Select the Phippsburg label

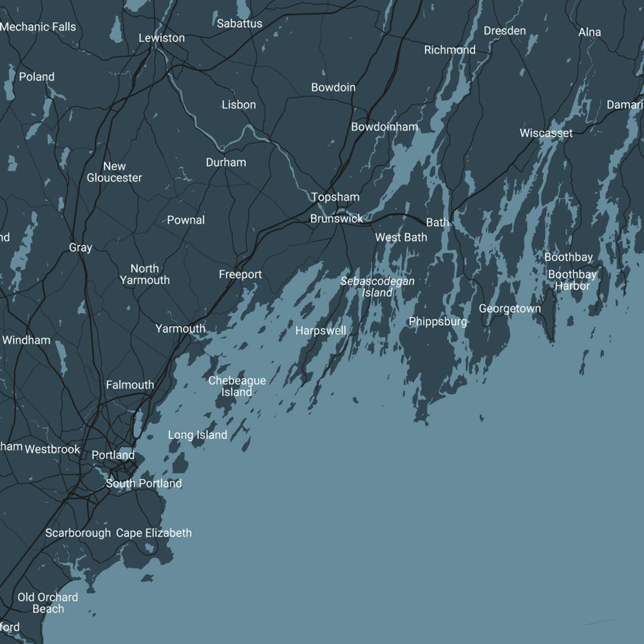point(438,321)
